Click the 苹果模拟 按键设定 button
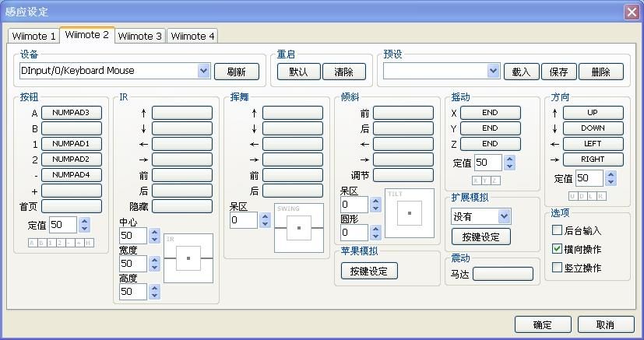This screenshot has height=340, width=644. pos(369,271)
